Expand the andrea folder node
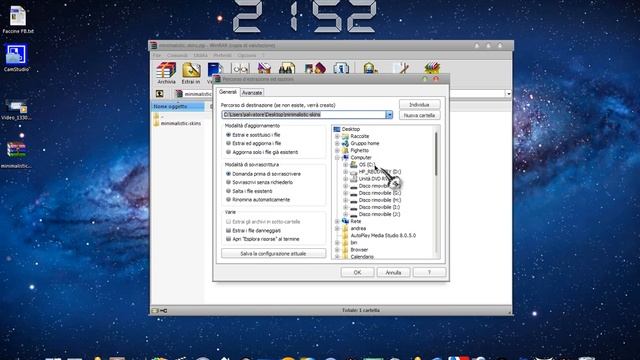 click(338, 229)
